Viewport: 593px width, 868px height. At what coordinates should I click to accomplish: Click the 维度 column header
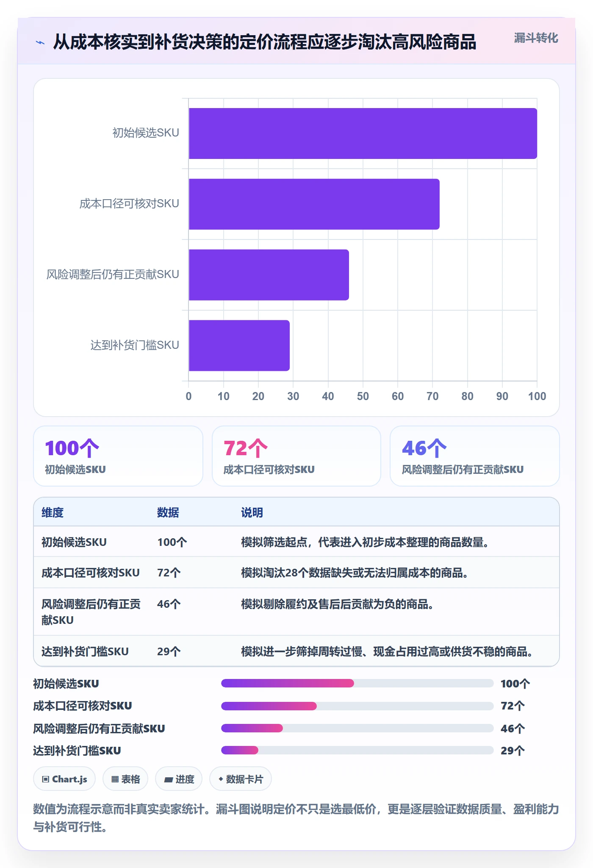(x=53, y=512)
